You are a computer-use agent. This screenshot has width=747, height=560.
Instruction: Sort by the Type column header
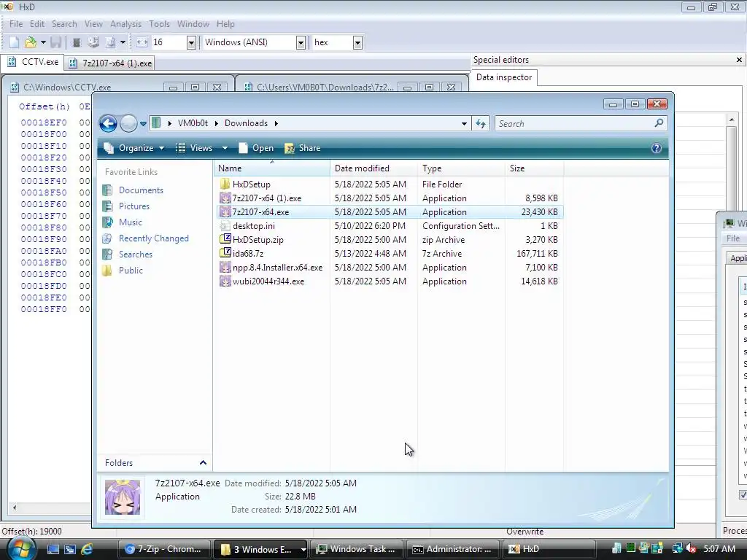click(461, 168)
